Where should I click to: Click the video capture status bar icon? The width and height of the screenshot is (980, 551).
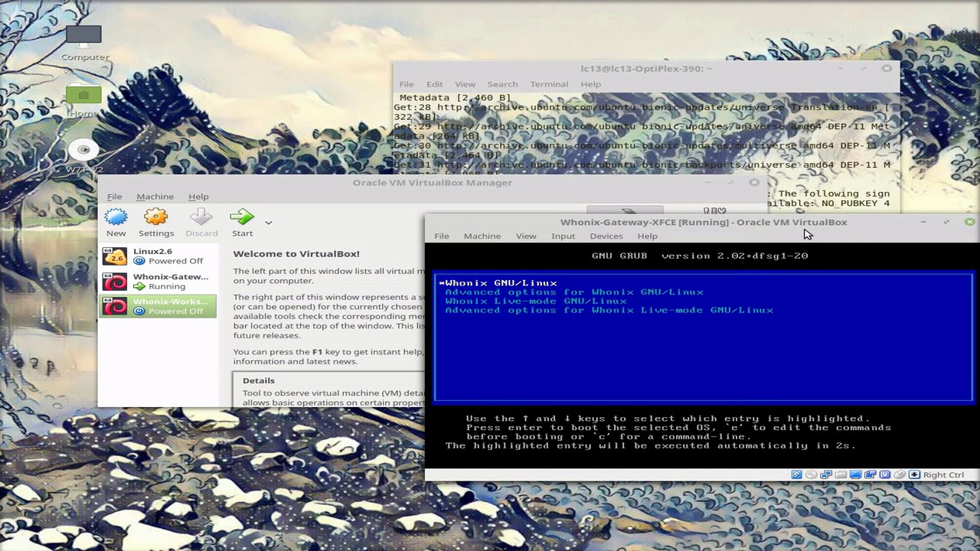click(x=871, y=474)
